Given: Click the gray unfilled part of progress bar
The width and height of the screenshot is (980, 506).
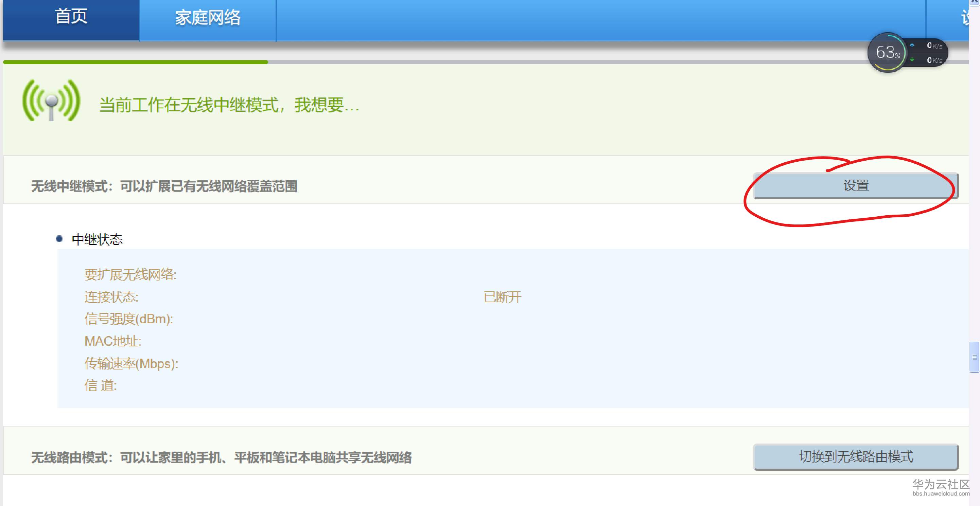Looking at the screenshot, I should pyautogui.click(x=532, y=61).
